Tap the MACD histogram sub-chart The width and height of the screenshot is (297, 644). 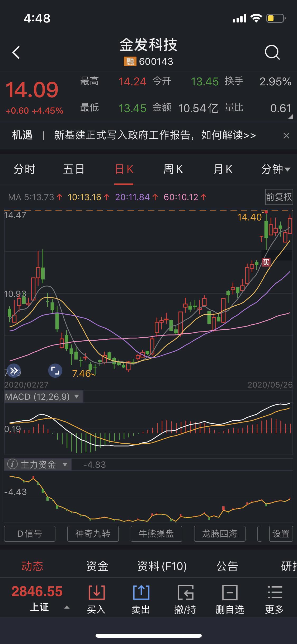click(148, 428)
